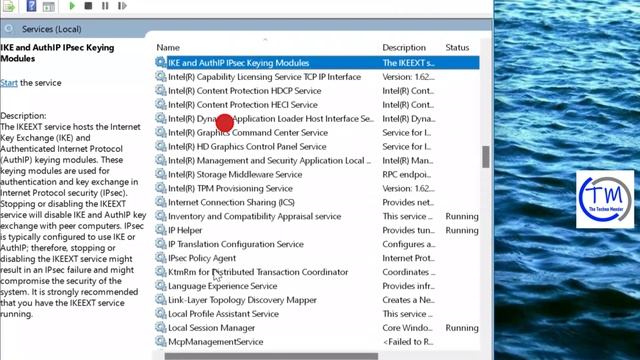The width and height of the screenshot is (640, 360).
Task: Select Intel(R) Content Protection HDCP Service
Action: tap(244, 91)
